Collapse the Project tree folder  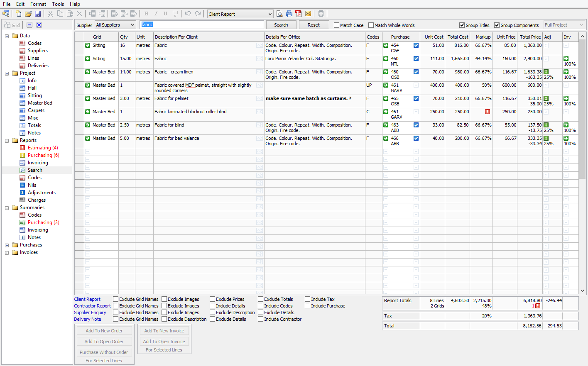pyautogui.click(x=7, y=73)
